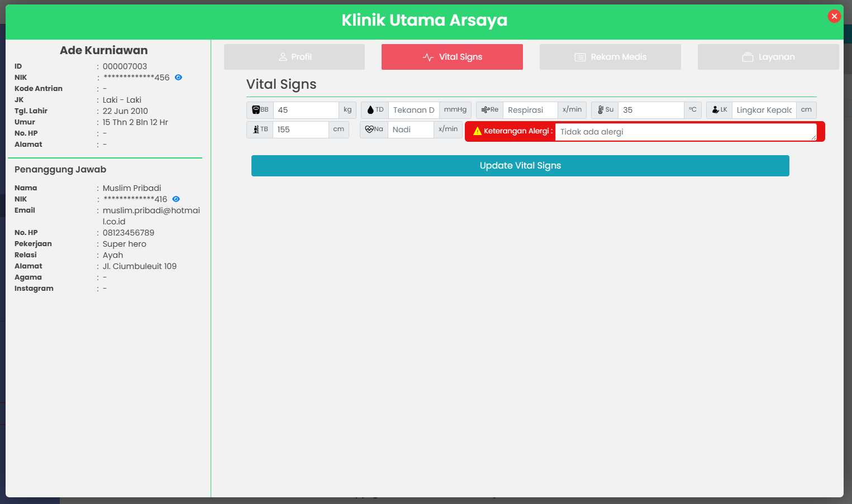Click the allergy warning triangle icon
The height and width of the screenshot is (504, 852).
click(x=477, y=131)
